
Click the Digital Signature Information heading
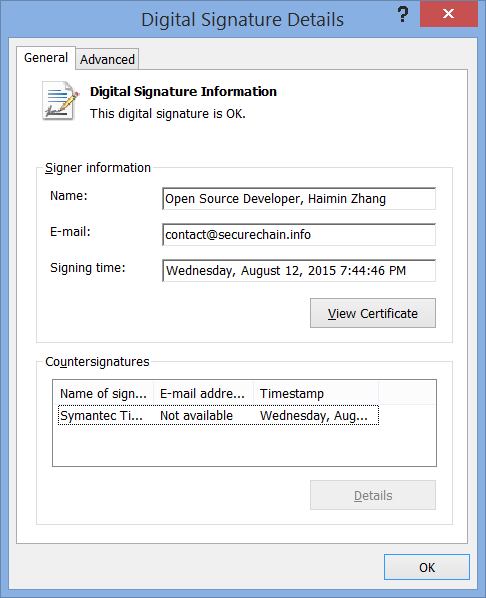coord(183,92)
